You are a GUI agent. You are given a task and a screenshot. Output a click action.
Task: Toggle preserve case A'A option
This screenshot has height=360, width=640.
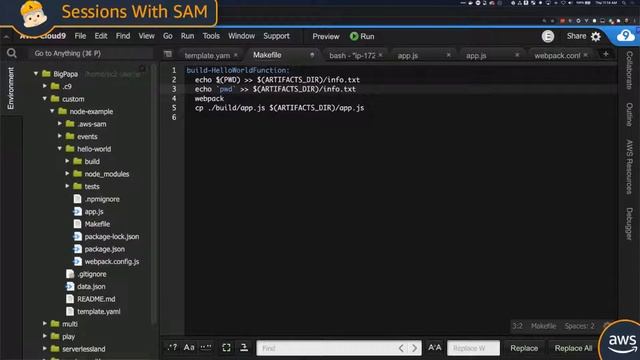(434, 348)
